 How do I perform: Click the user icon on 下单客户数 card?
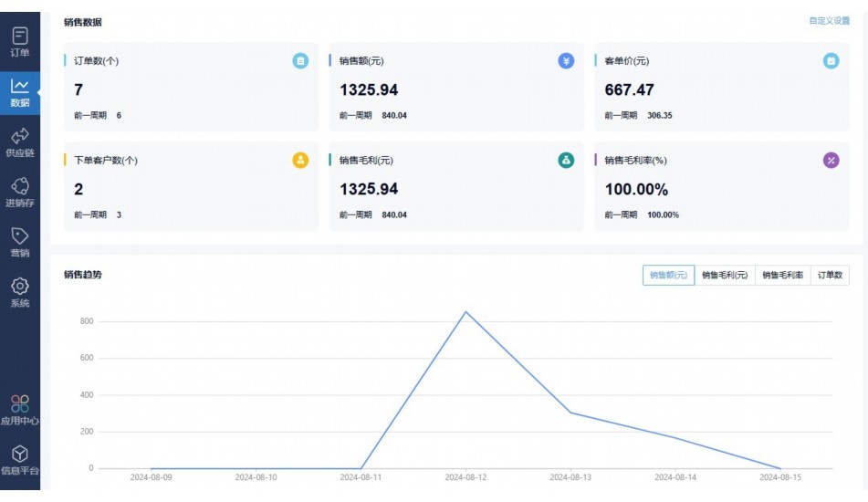(300, 161)
